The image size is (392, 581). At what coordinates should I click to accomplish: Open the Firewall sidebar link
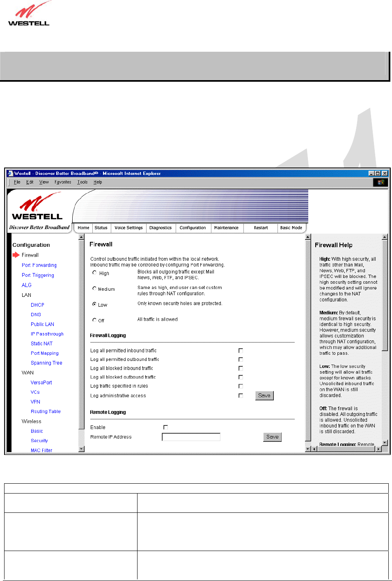pos(30,255)
